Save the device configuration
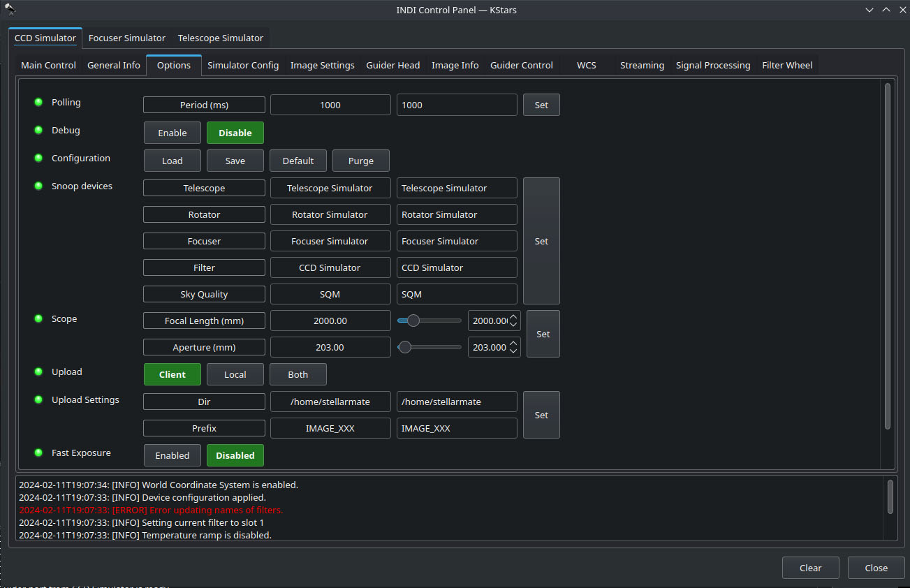910x588 pixels. [x=235, y=161]
